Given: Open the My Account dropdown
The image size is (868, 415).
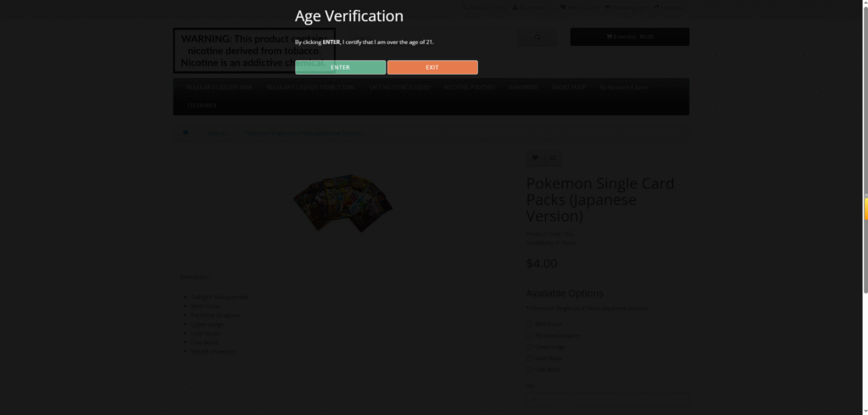Looking at the screenshot, I should tap(534, 7).
